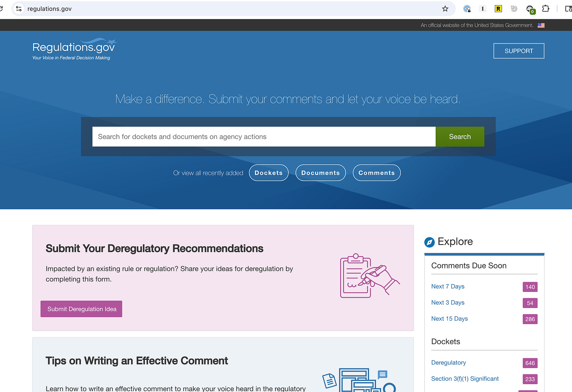The image size is (572, 392).
Task: Click the 54 count badge
Action: pyautogui.click(x=530, y=303)
